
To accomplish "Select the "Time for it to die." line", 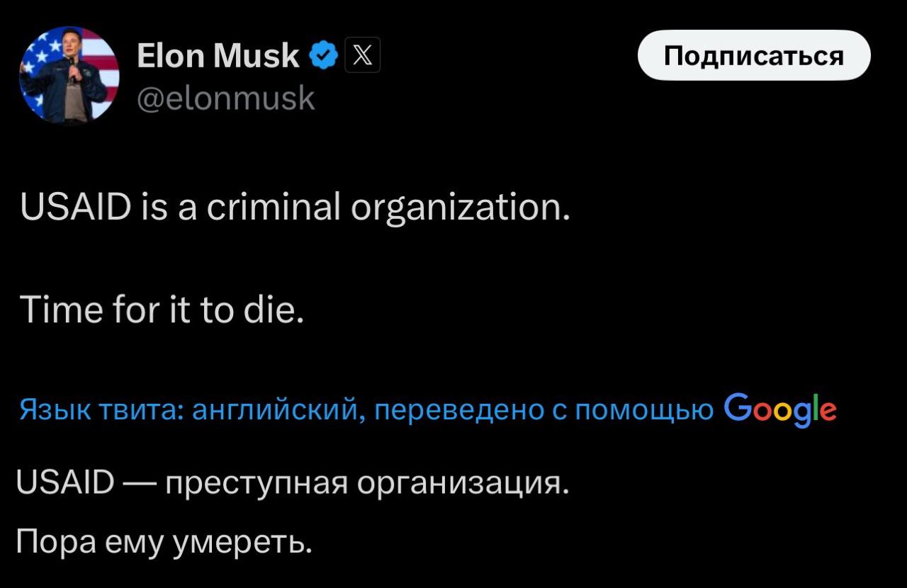I will click(162, 310).
